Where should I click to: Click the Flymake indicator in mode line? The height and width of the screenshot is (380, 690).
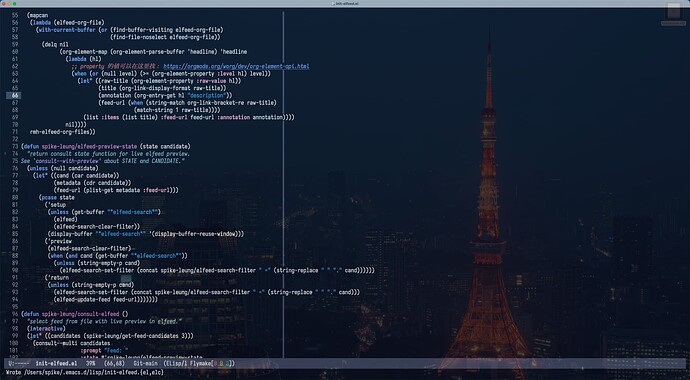point(202,363)
